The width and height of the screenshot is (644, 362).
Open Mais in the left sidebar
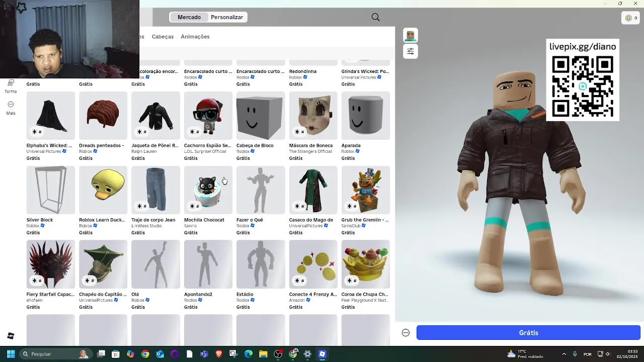[11, 108]
